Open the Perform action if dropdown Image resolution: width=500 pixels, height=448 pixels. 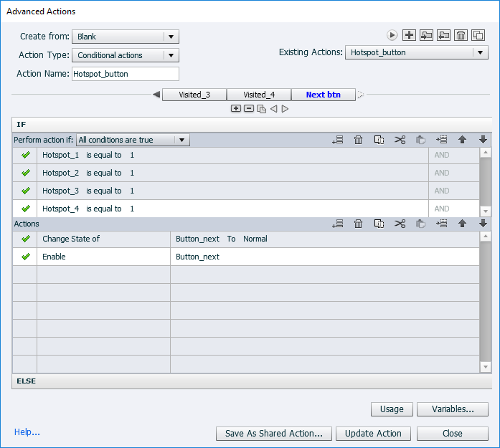click(x=133, y=140)
